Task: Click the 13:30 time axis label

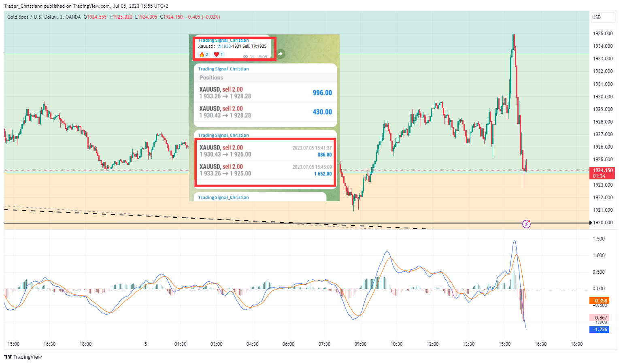Action: pos(469,344)
